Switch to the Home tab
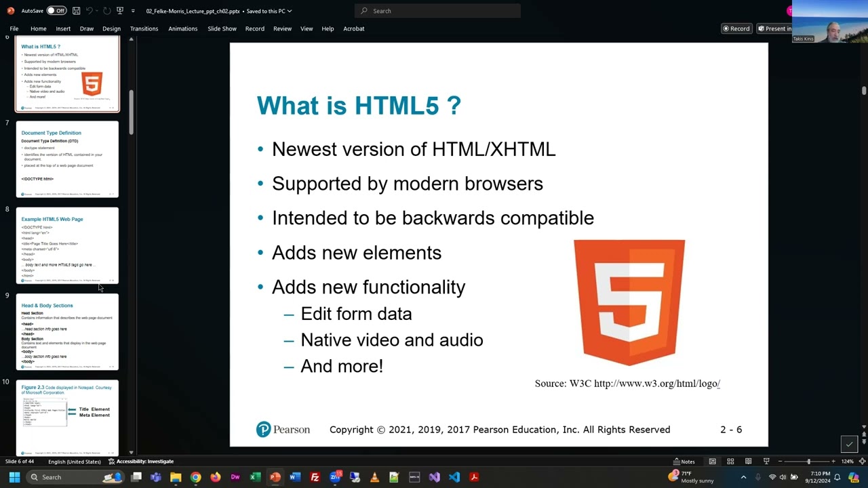This screenshot has width=868, height=488. [x=39, y=28]
